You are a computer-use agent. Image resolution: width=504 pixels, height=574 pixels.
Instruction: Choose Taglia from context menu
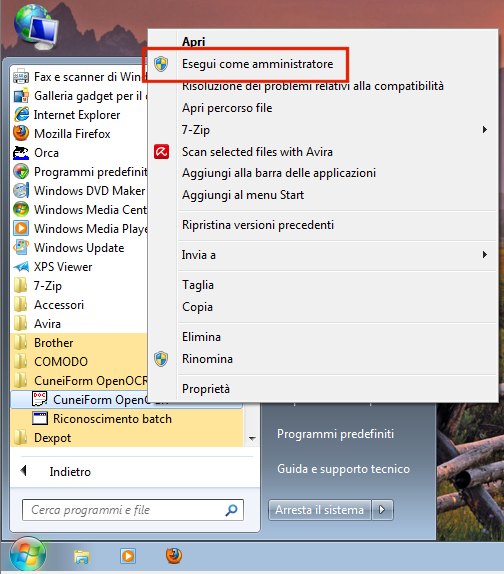tap(198, 285)
